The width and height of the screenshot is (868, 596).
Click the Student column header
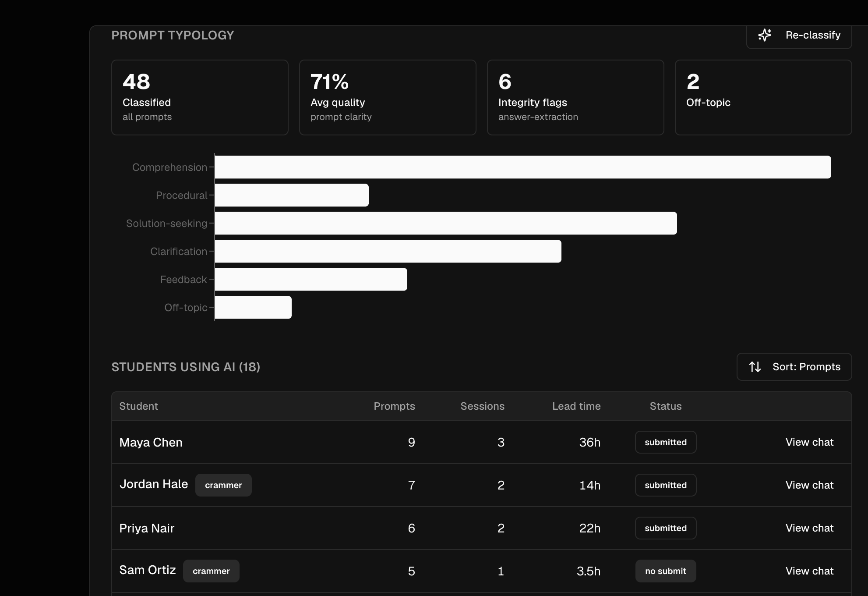pos(139,406)
